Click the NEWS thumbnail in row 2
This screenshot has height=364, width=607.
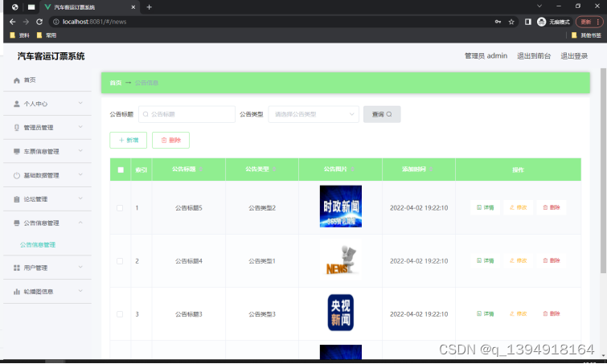(341, 260)
